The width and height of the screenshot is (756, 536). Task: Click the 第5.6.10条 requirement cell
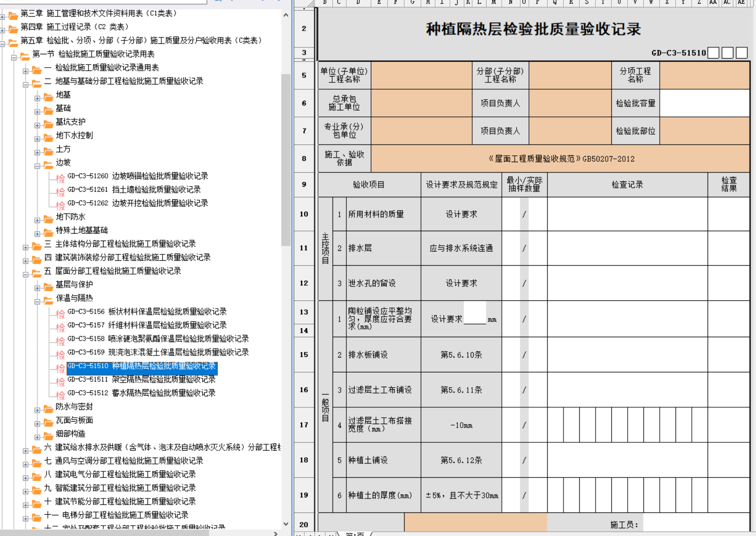(461, 355)
